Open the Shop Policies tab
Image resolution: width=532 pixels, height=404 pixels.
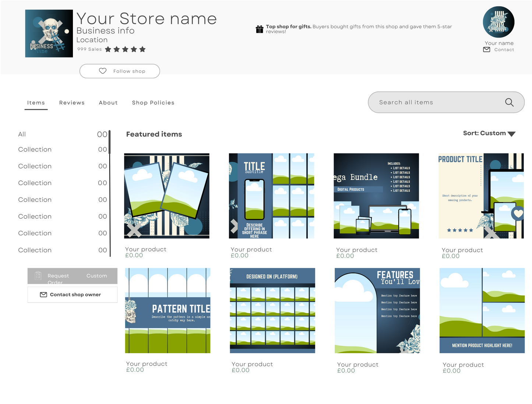[x=153, y=103]
